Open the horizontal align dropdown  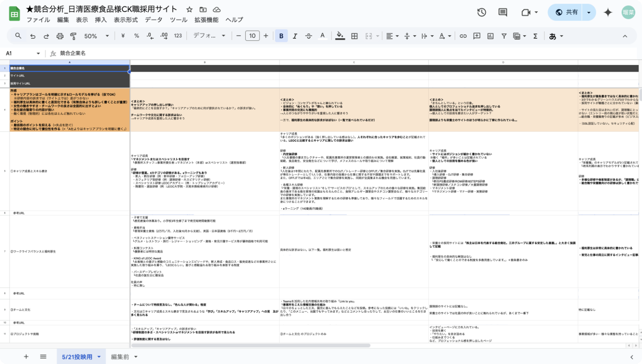(392, 36)
